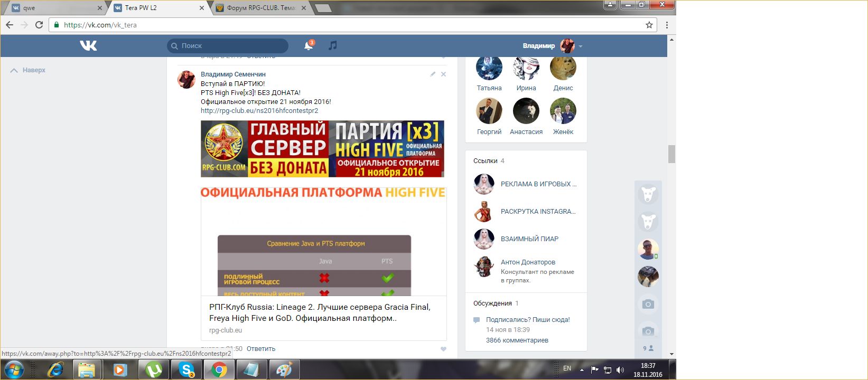Bookmark this page with the star icon
Viewport: 868px width, 380px height.
[649, 25]
